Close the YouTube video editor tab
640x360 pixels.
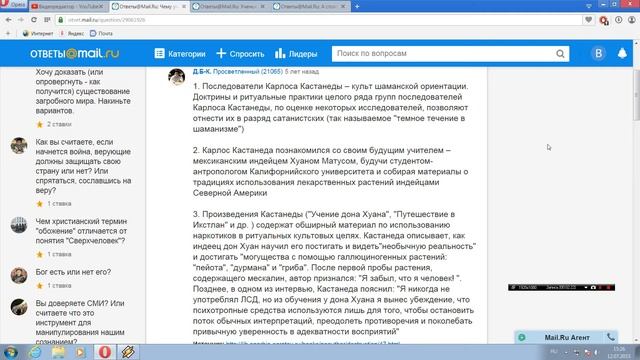pos(101,7)
